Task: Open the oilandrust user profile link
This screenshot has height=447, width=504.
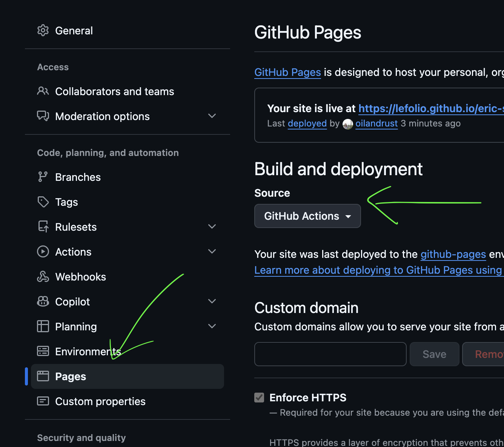Action: point(376,123)
